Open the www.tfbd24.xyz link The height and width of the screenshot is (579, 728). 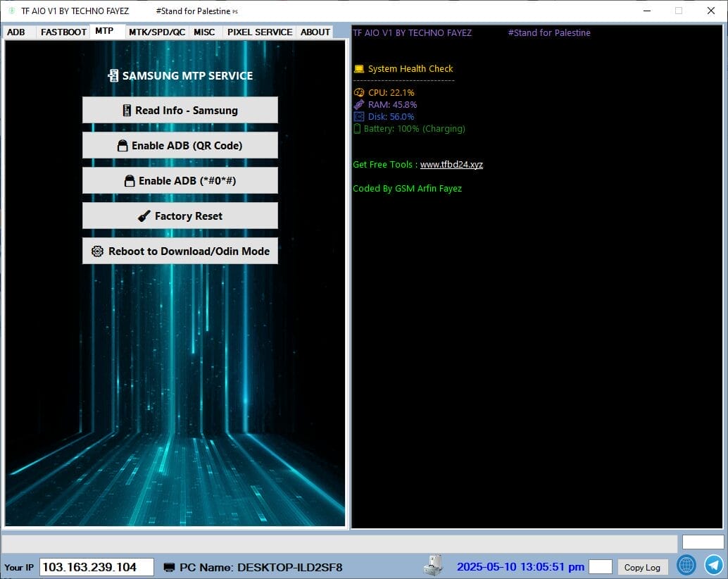(450, 164)
